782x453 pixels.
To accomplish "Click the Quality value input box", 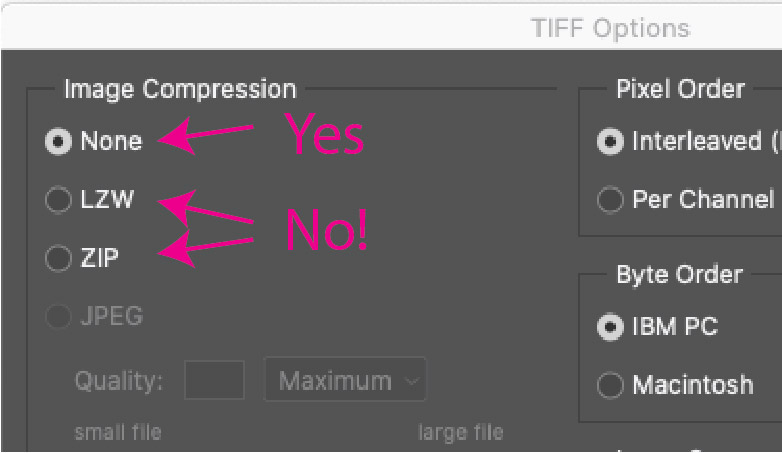I will tap(214, 381).
